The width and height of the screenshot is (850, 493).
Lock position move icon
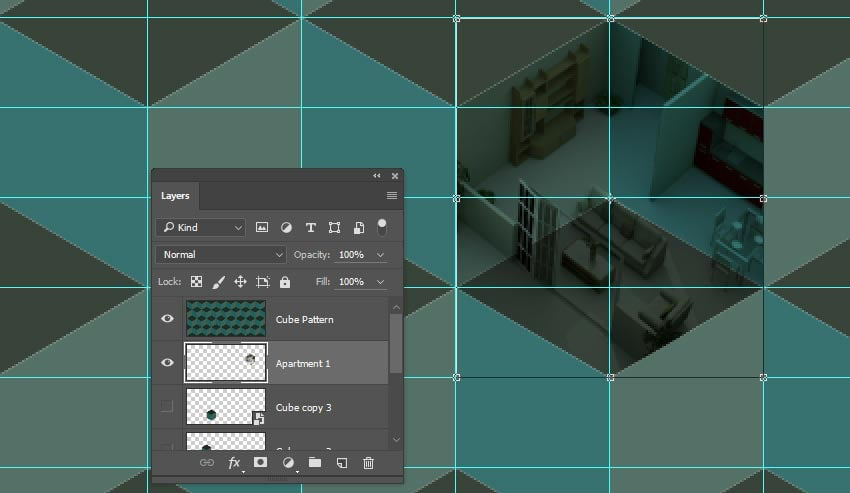pyautogui.click(x=240, y=281)
